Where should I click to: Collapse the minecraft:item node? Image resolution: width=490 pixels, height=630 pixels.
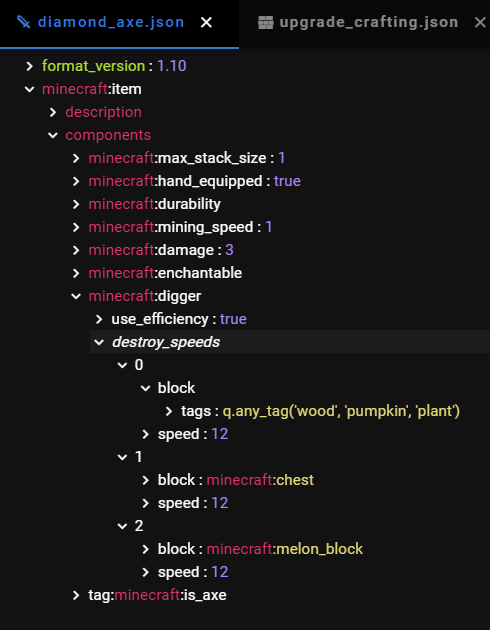[x=29, y=89]
